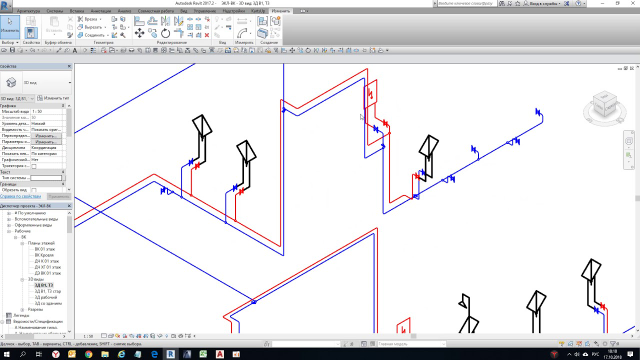The image size is (640, 360).
Task: Select the Mirror pick axis tool
Action: (165, 21)
